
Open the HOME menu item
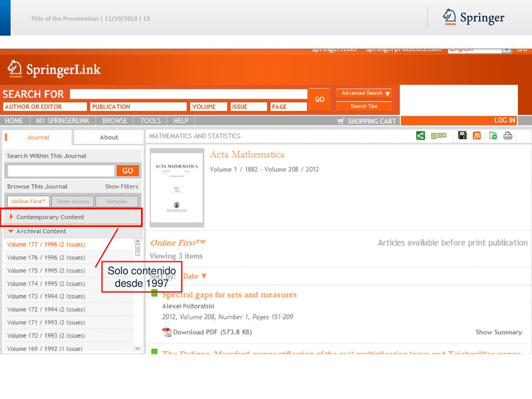(x=14, y=121)
